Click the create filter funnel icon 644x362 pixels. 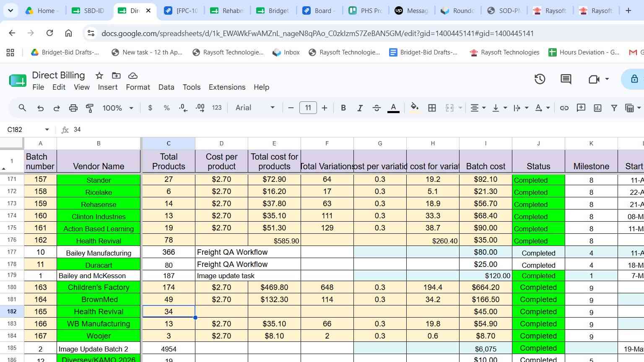(x=614, y=108)
